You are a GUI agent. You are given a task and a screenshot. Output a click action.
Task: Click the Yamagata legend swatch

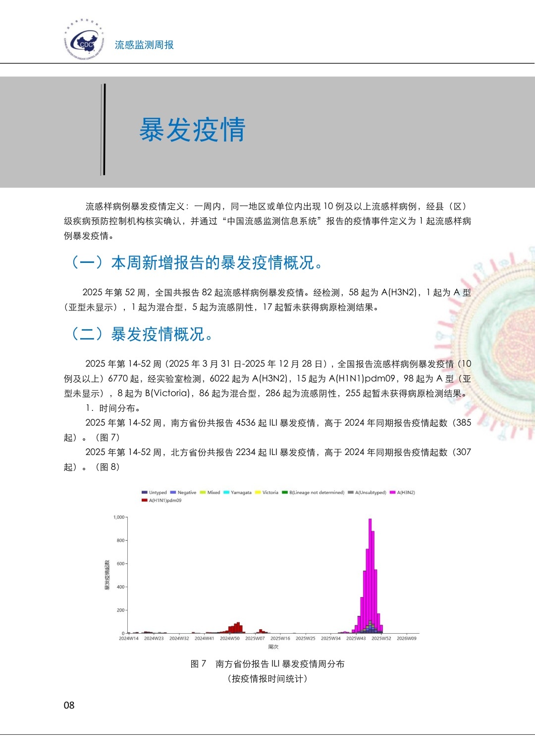pos(226,493)
